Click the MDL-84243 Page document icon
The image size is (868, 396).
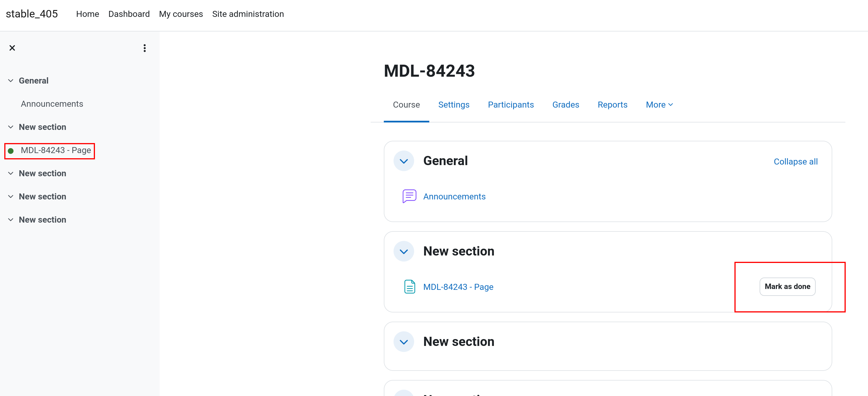tap(409, 287)
